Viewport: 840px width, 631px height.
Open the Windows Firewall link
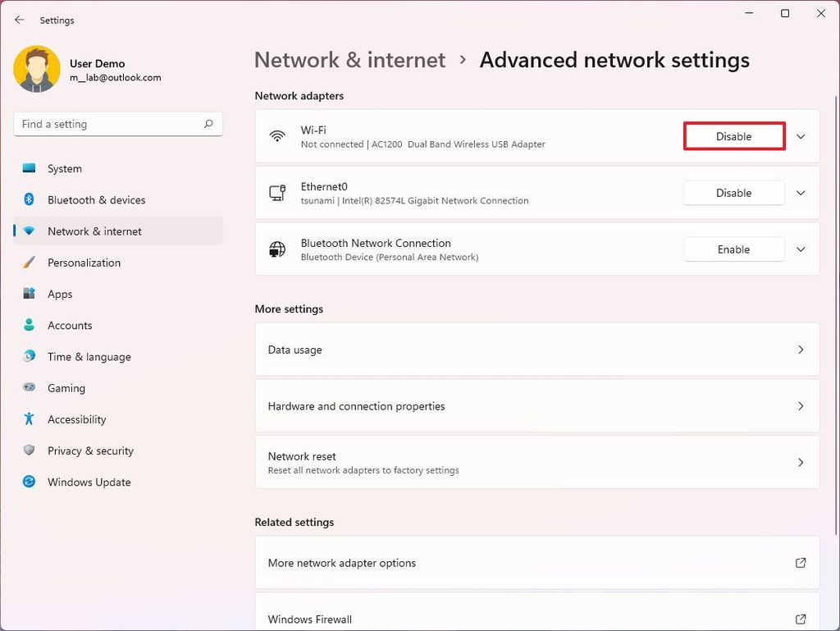click(x=537, y=620)
